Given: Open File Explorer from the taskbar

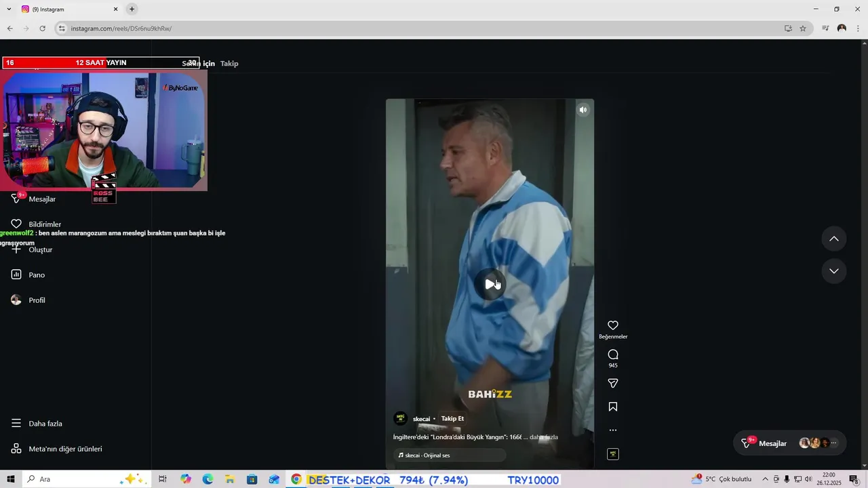Looking at the screenshot, I should [230, 479].
